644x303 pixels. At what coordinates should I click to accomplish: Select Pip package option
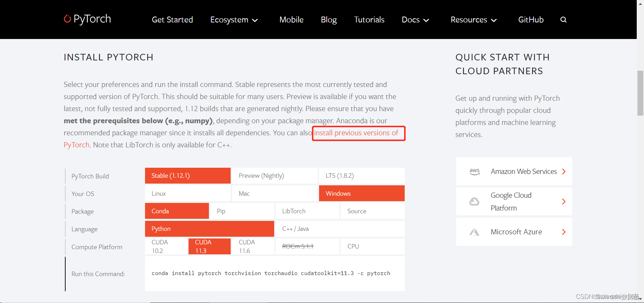[x=242, y=211]
